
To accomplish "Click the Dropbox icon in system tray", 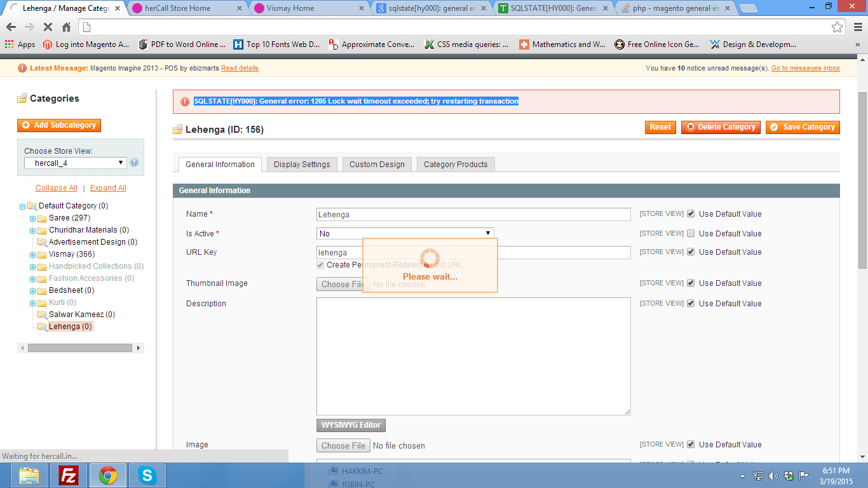I will [789, 475].
